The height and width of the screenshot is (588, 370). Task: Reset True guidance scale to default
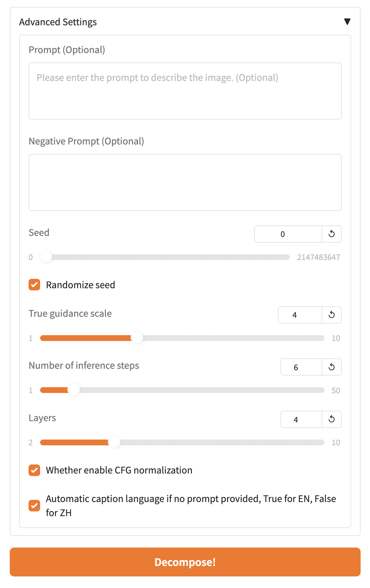pos(331,315)
